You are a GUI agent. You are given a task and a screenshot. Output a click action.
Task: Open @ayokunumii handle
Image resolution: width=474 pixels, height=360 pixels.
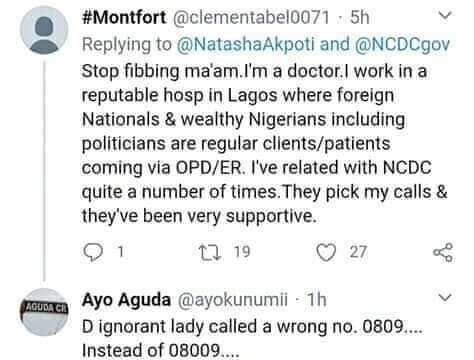[x=232, y=299]
